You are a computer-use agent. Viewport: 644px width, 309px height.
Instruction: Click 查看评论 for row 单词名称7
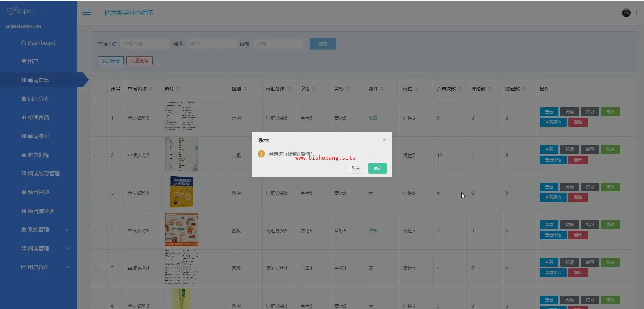(x=553, y=160)
